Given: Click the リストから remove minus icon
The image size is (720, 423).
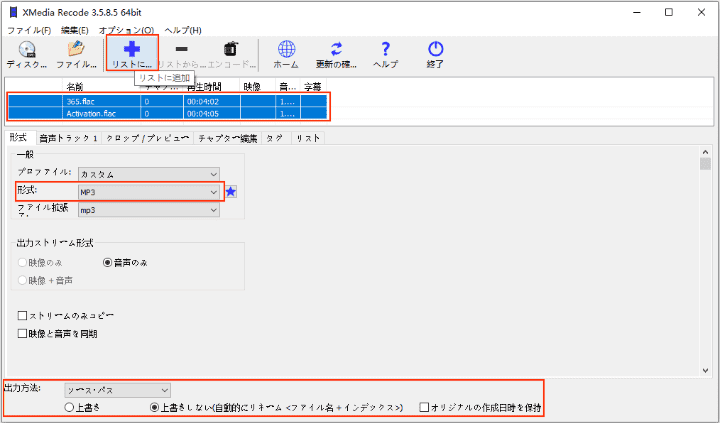Looking at the screenshot, I should tap(181, 49).
